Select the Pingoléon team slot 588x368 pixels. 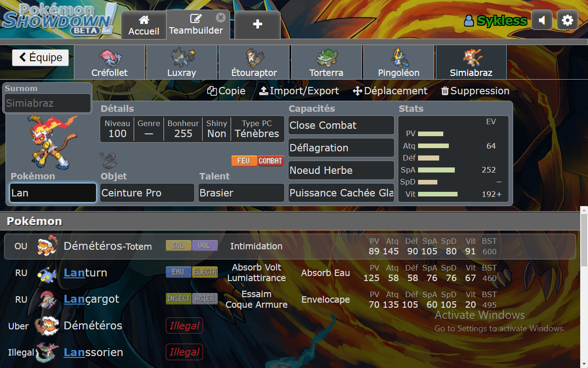(399, 62)
